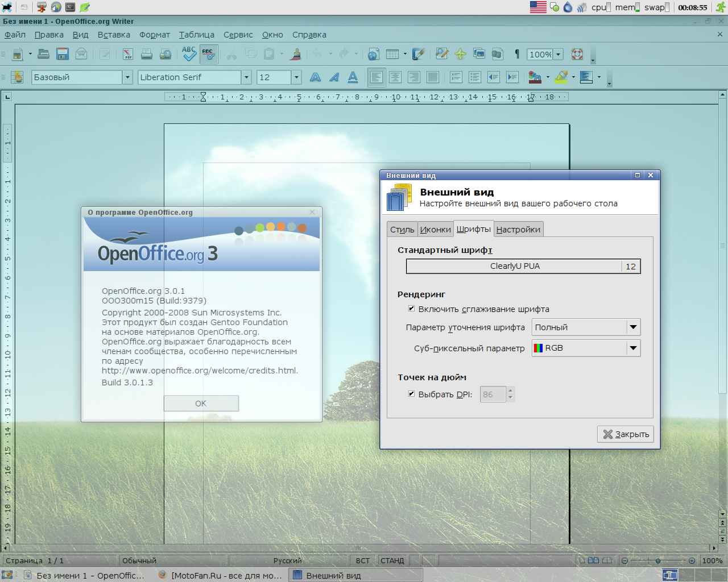Expand the font size dropdown
728x582 pixels.
[x=296, y=77]
